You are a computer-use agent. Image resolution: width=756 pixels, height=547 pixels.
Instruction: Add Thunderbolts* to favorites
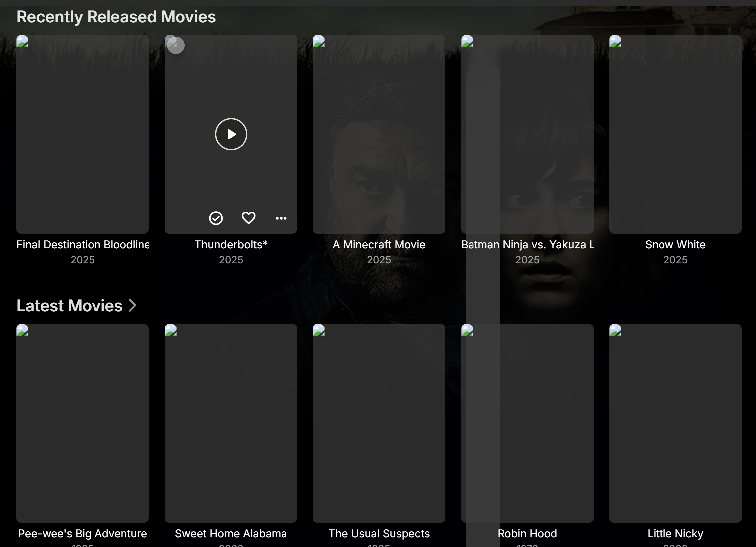(248, 218)
